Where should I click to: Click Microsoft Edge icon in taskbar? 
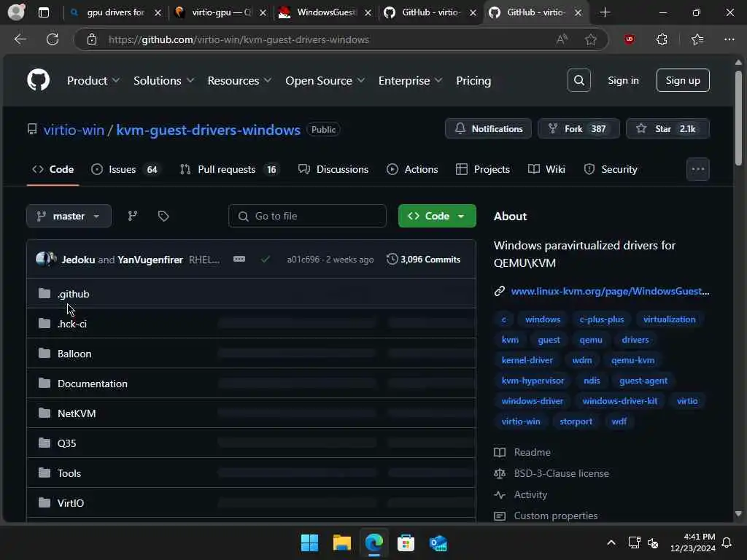click(x=374, y=542)
